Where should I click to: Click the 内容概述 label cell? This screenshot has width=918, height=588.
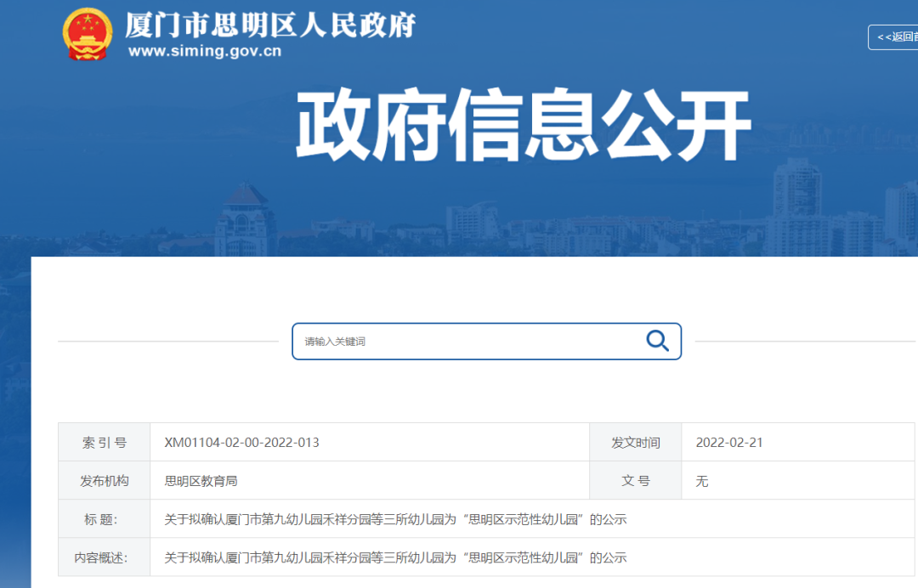tap(105, 557)
